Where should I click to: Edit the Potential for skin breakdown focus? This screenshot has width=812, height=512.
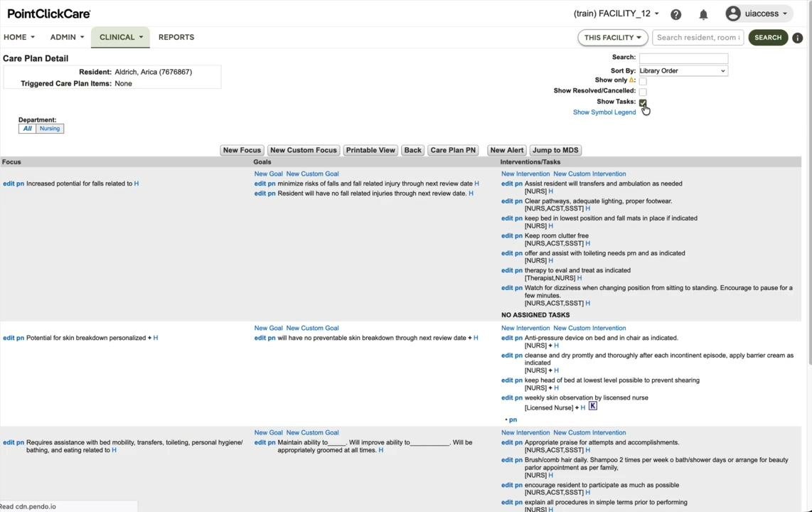tap(9, 338)
